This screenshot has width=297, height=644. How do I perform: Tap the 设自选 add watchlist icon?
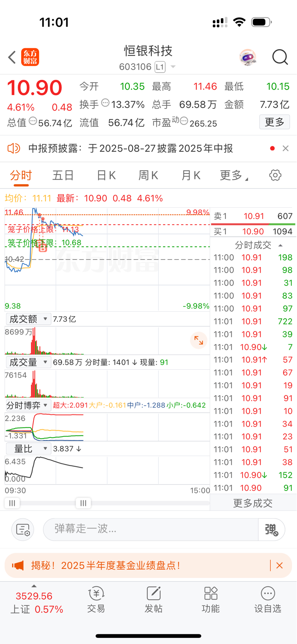268,600
